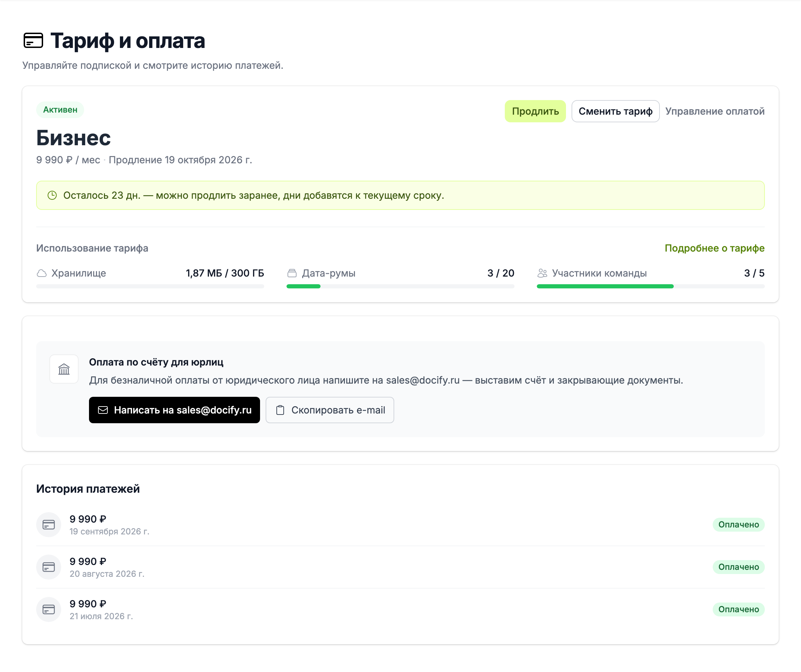Click the Дата-румы label
The width and height of the screenshot is (801, 672).
[x=329, y=273]
